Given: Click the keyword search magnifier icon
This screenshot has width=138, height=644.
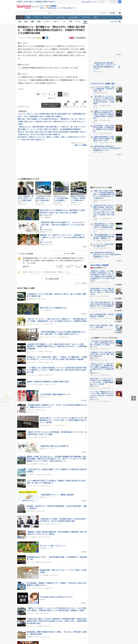Looking at the screenshot, I should [49, 13].
